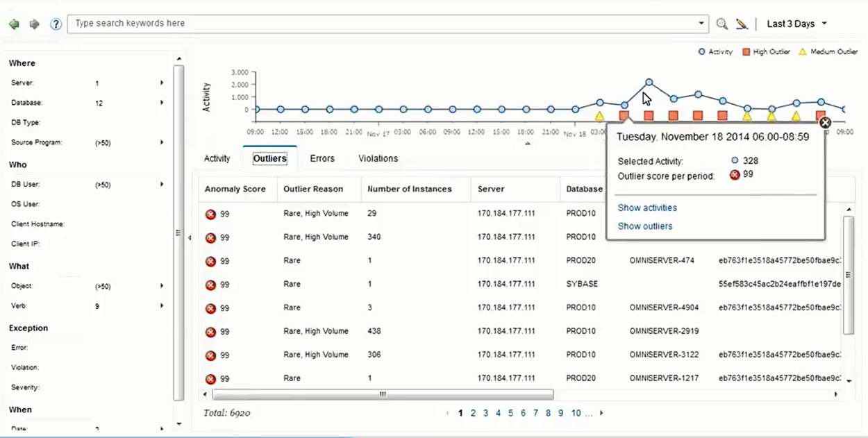This screenshot has width=868, height=438.
Task: Click the previous page arrow in pagination
Action: coord(447,413)
